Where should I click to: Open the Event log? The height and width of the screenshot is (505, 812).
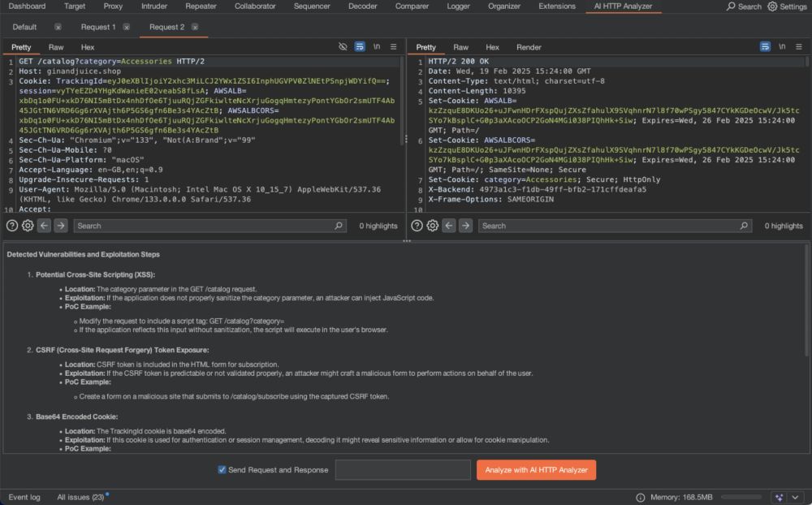pos(24,497)
